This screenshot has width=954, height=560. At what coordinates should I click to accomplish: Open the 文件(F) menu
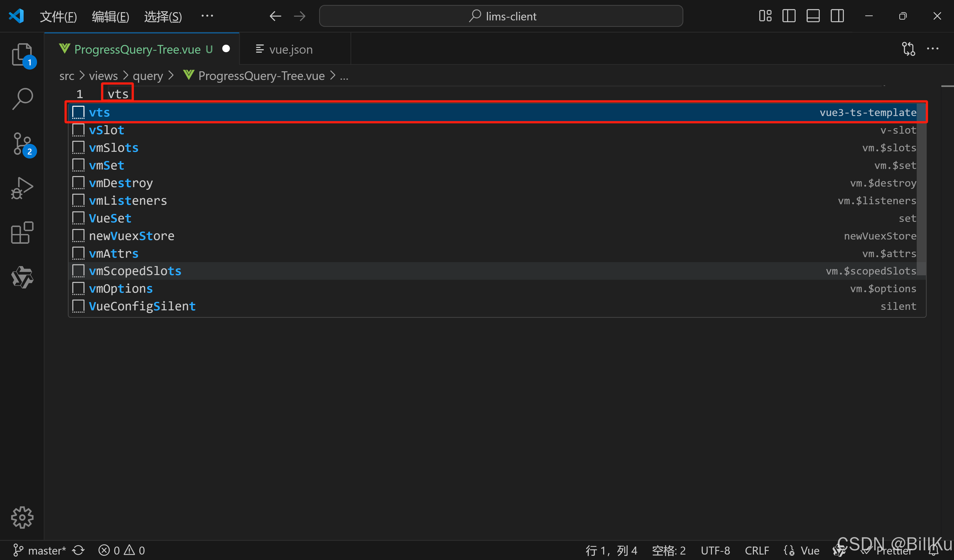point(58,16)
